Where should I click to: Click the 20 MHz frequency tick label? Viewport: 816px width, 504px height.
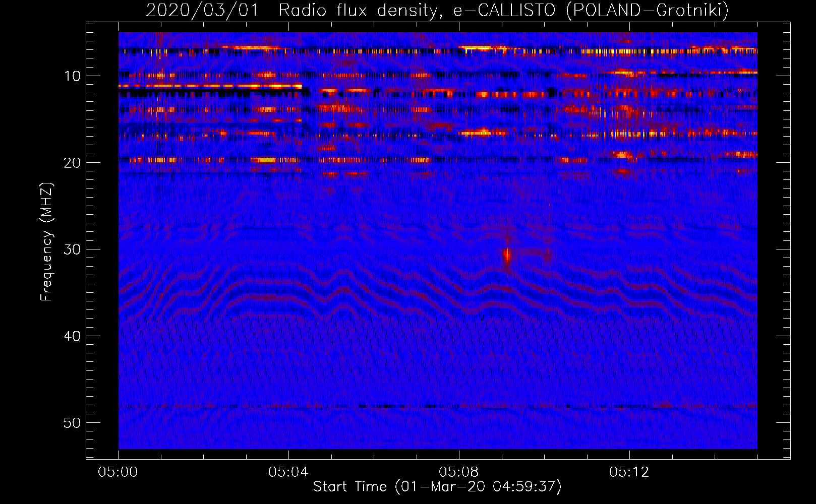[x=73, y=163]
